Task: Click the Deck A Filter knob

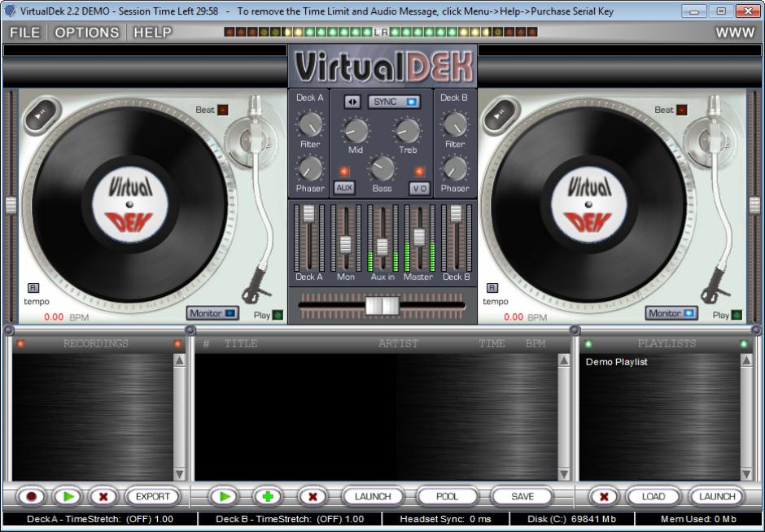Action: [x=310, y=124]
